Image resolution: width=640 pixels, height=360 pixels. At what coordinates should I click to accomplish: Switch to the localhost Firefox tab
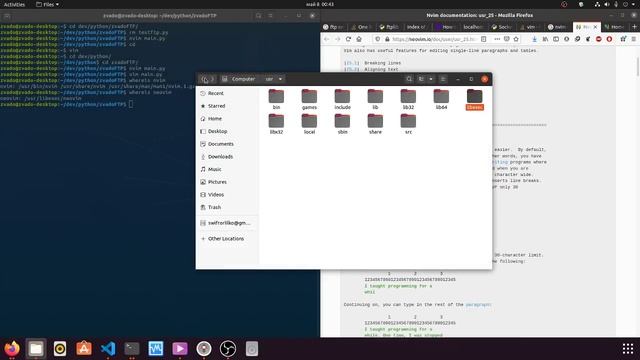pos(473,27)
